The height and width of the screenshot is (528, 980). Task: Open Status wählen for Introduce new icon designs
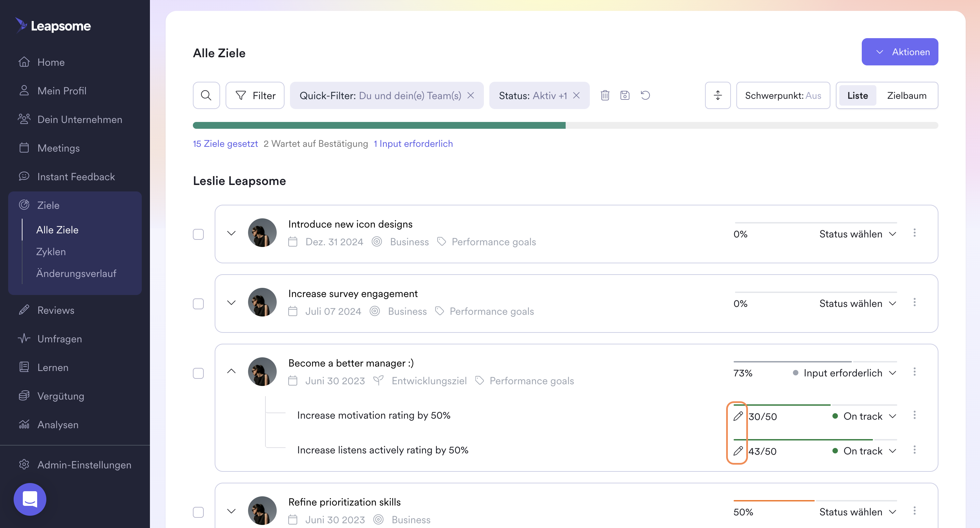tap(858, 234)
